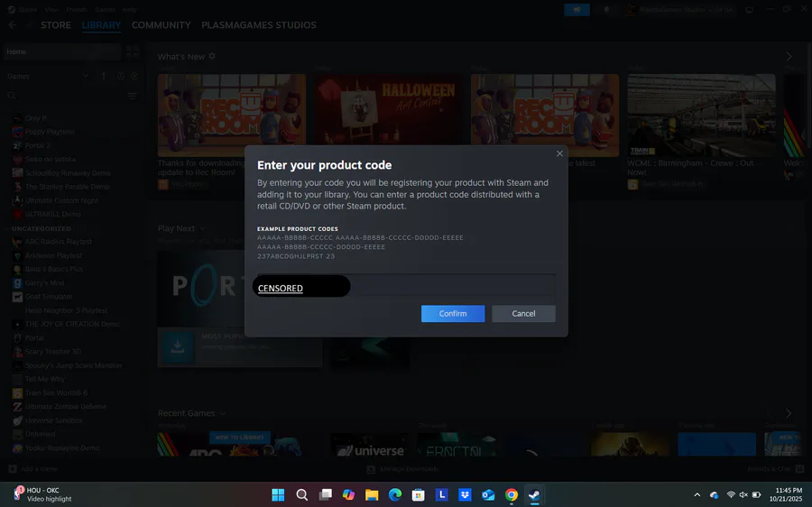Screen dimensions: 812x507
Task: Select Poppy Playtime in games list
Action: [x=50, y=132]
